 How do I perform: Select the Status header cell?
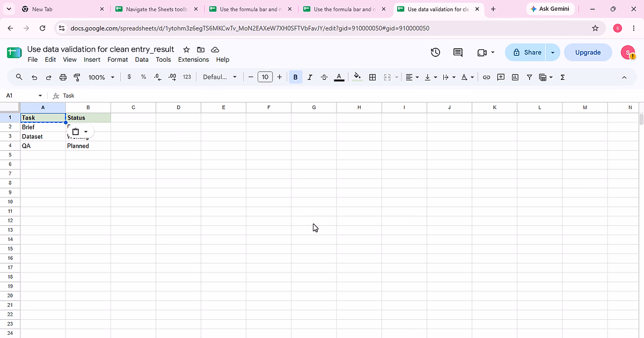[88, 117]
